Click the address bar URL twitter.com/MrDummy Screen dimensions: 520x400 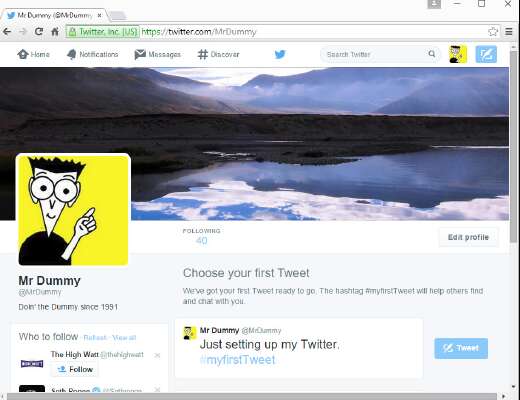[199, 32]
